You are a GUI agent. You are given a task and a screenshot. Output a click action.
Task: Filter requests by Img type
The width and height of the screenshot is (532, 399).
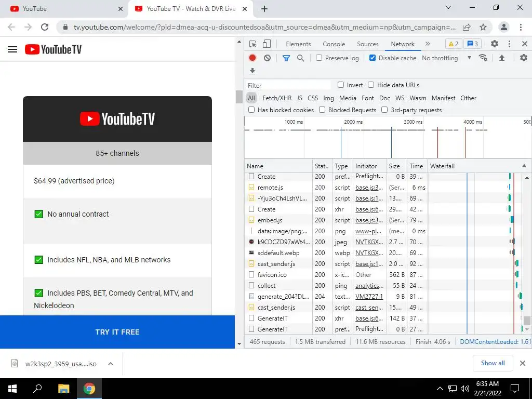328,98
